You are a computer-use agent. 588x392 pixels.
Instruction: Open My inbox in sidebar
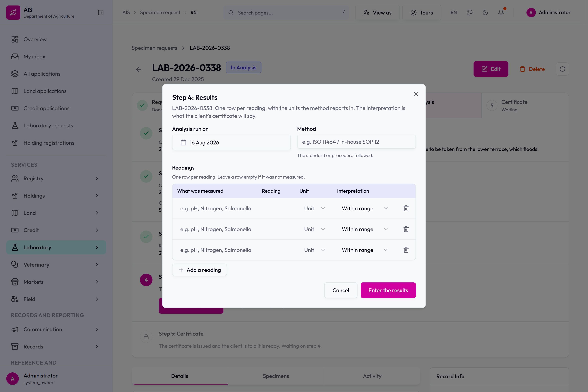coord(56,56)
